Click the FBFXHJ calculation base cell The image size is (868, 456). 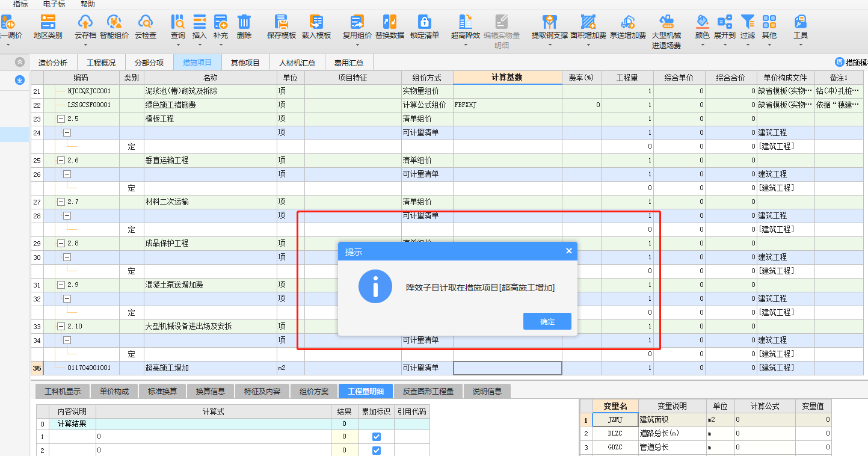(x=508, y=105)
